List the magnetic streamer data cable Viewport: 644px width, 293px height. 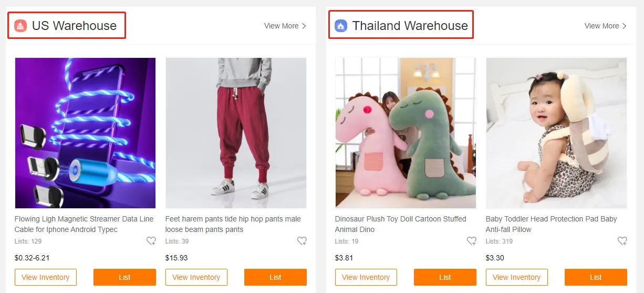(x=124, y=277)
